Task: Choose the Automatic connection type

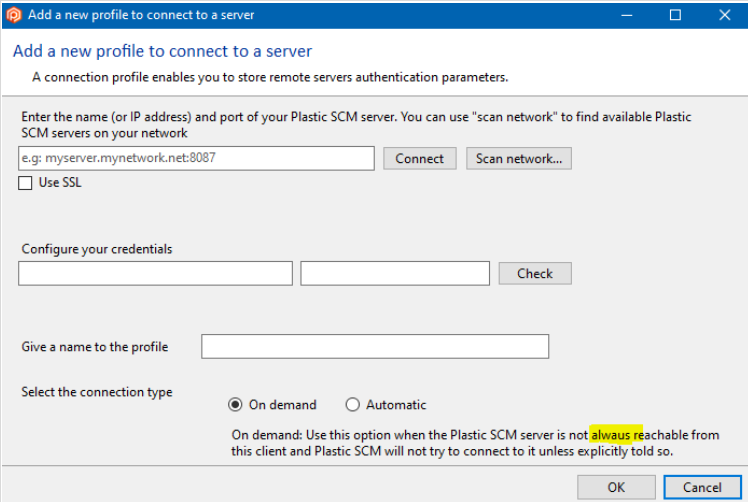Action: 352,405
